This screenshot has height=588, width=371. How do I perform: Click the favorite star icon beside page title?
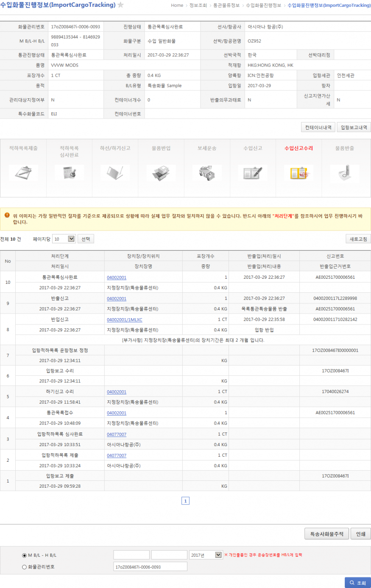tap(120, 5)
